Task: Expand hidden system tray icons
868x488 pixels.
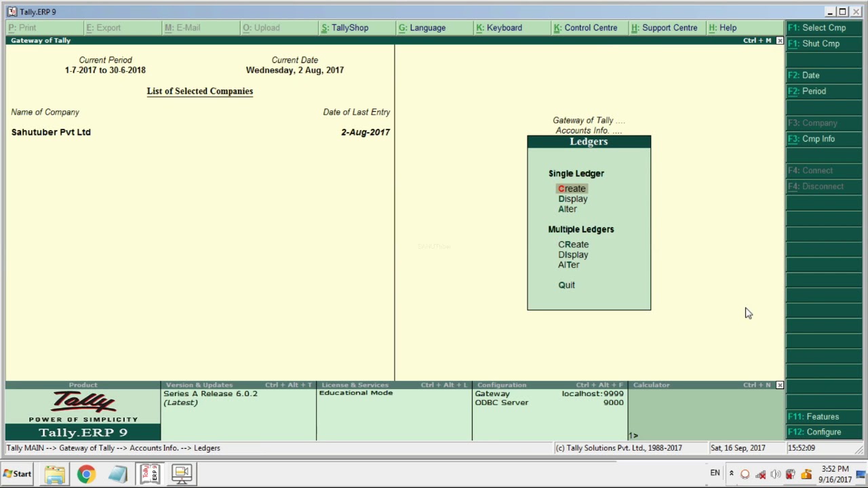Action: pyautogui.click(x=731, y=473)
